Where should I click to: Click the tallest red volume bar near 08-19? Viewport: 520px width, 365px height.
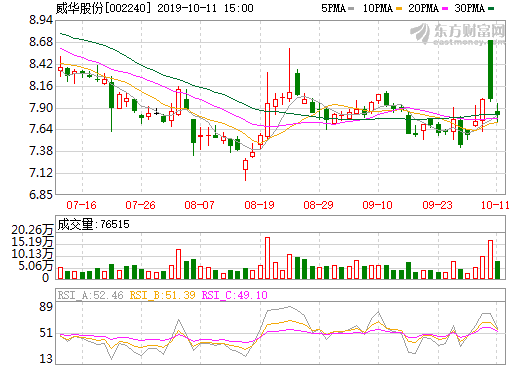click(267, 258)
